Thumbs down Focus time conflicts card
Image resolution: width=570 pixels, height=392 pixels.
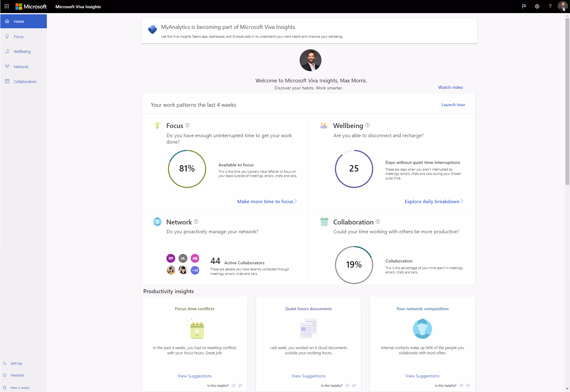point(240,385)
